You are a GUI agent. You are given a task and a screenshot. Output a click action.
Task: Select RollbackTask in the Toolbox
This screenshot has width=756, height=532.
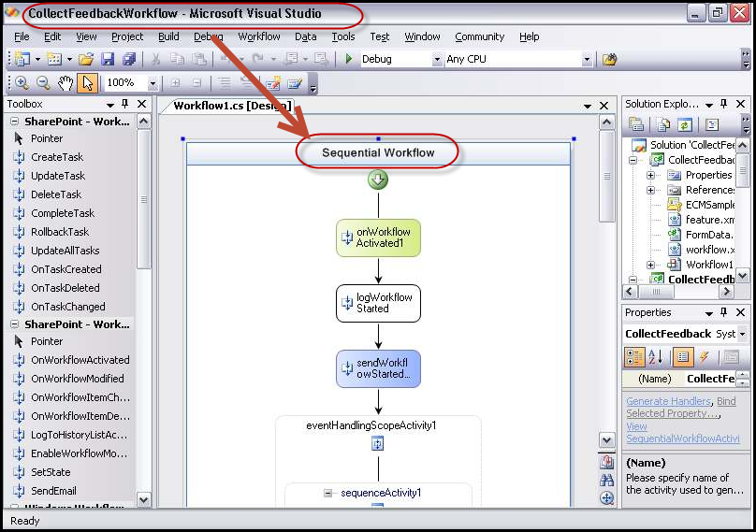60,232
